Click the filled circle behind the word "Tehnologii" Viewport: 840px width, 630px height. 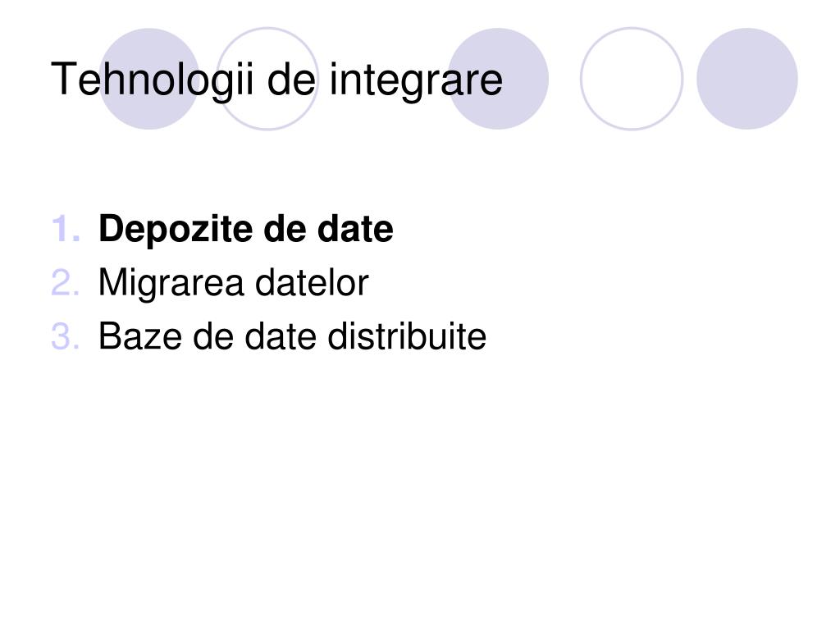pyautogui.click(x=149, y=79)
